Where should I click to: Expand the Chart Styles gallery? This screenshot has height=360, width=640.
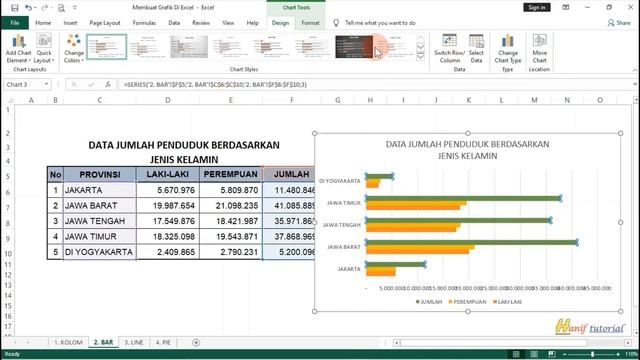(x=420, y=57)
